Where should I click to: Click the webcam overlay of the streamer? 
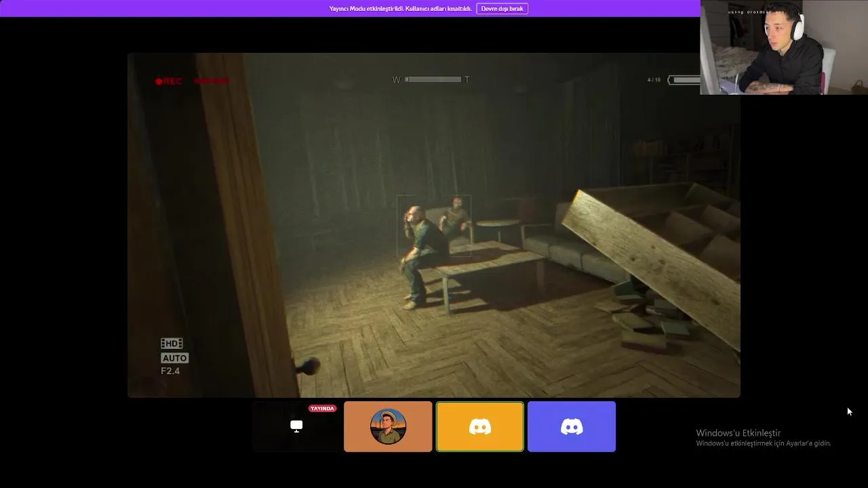point(784,47)
